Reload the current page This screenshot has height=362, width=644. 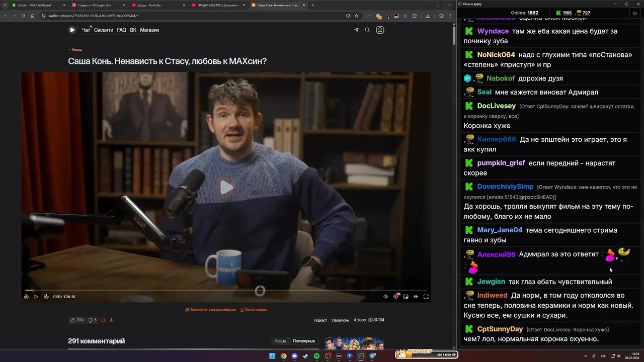(x=23, y=16)
